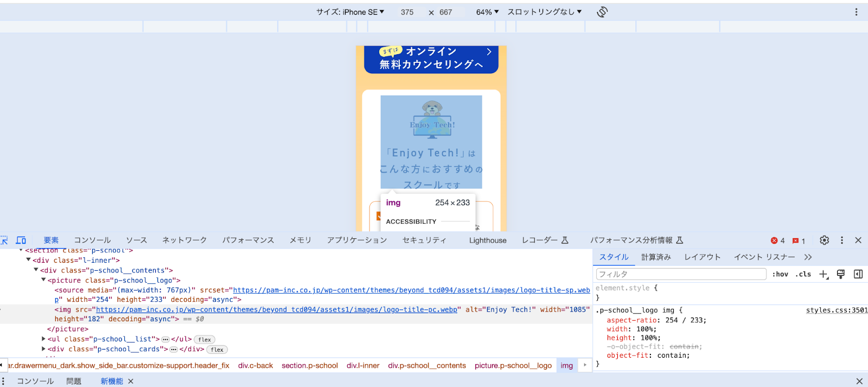Screen dimensions: 868x387
Task: Select the section.p-school breadcrumb
Action: pyautogui.click(x=310, y=366)
